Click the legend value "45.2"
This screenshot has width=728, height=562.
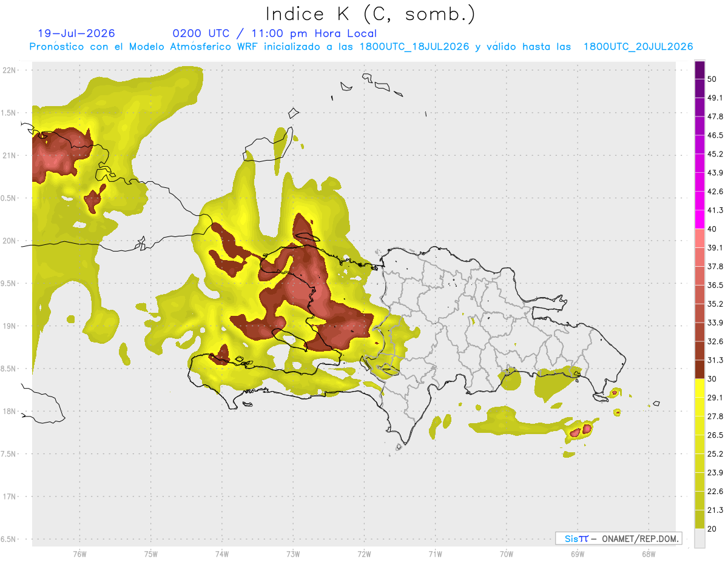pos(715,154)
